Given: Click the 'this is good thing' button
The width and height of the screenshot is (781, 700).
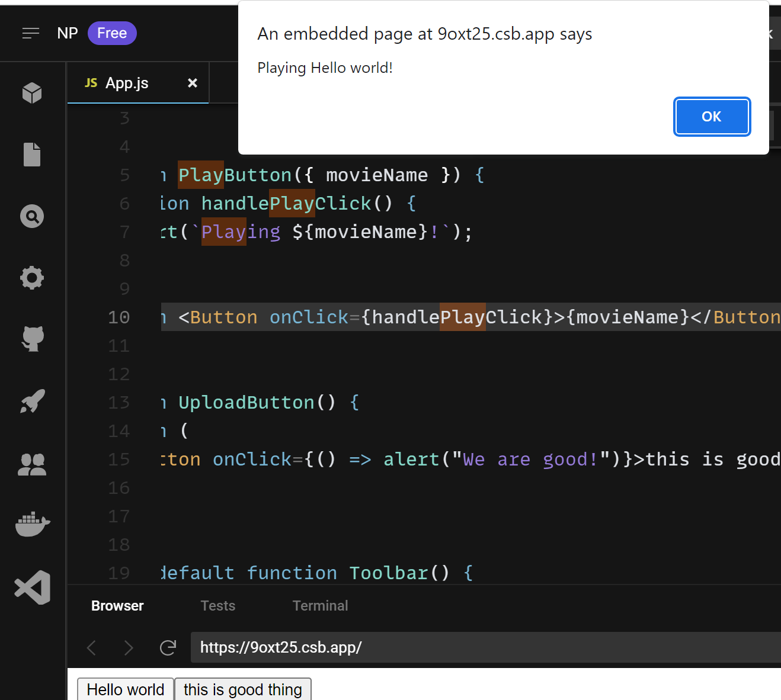Looking at the screenshot, I should [243, 689].
